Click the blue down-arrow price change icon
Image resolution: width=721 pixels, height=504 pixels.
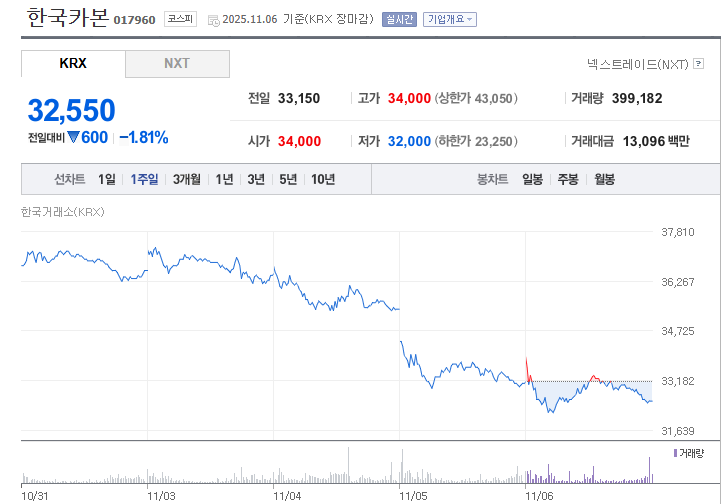pos(73,138)
